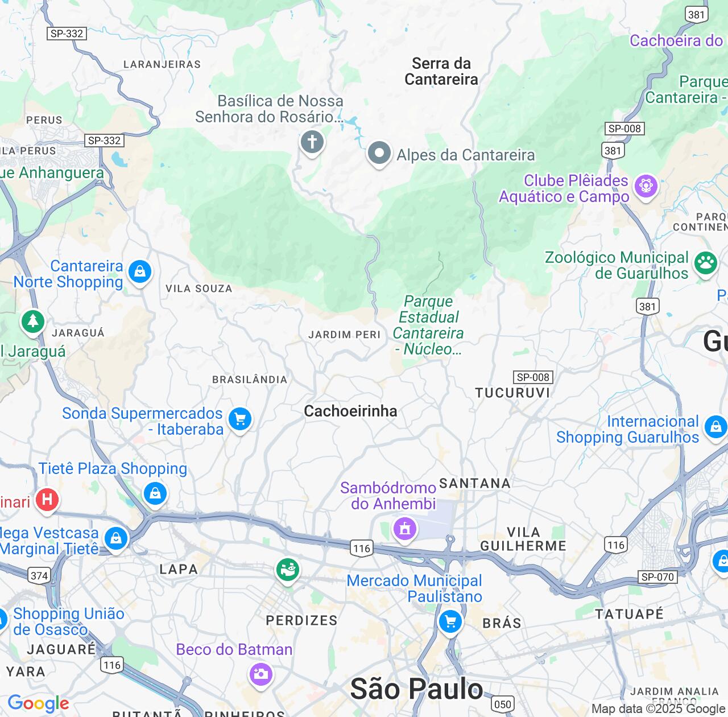The height and width of the screenshot is (717, 728).
Task: Open the green park tree pin near Jaraguá
Action: click(x=33, y=322)
